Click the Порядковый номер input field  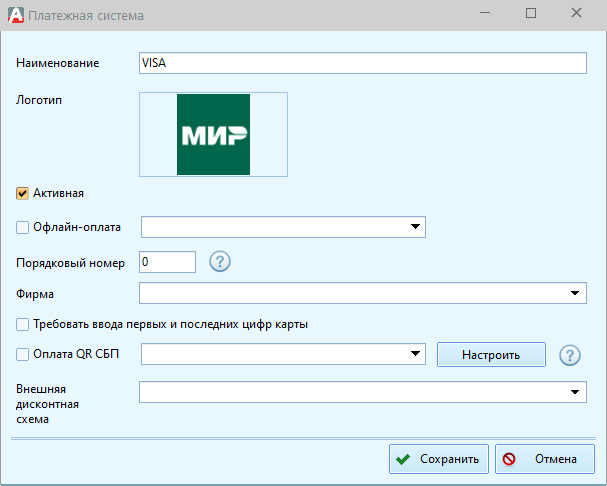tap(167, 262)
